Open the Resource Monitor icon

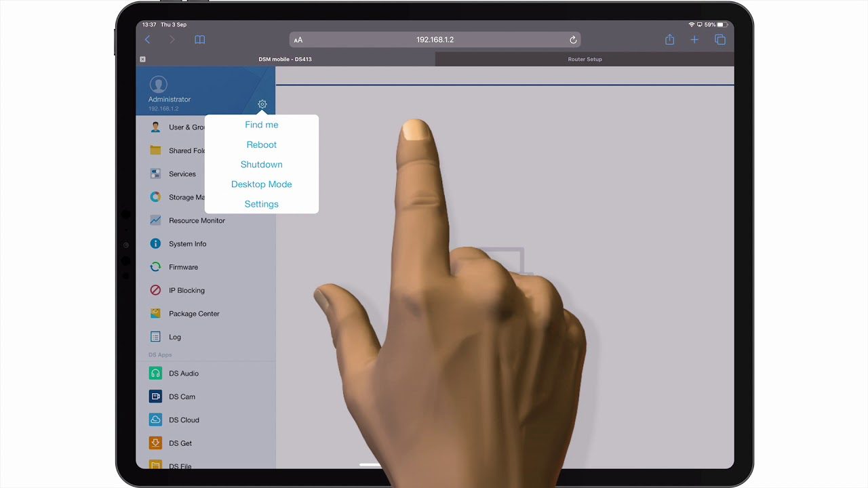(x=156, y=220)
